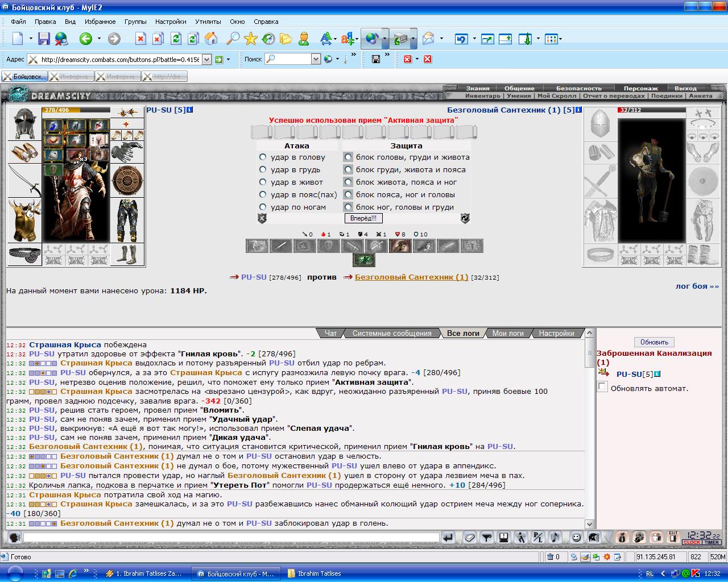Click the blue Undo arrow toolbar icon
The height and width of the screenshot is (582, 728).
click(461, 39)
